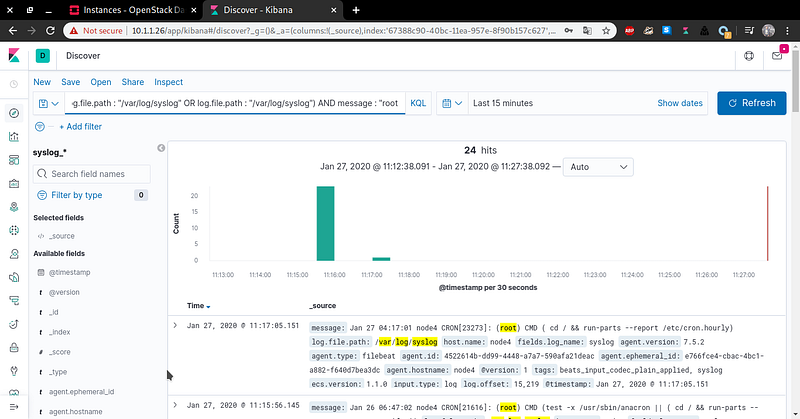Open Canvas icon in sidebar
Viewport: 800px width, 419px height.
click(x=14, y=183)
